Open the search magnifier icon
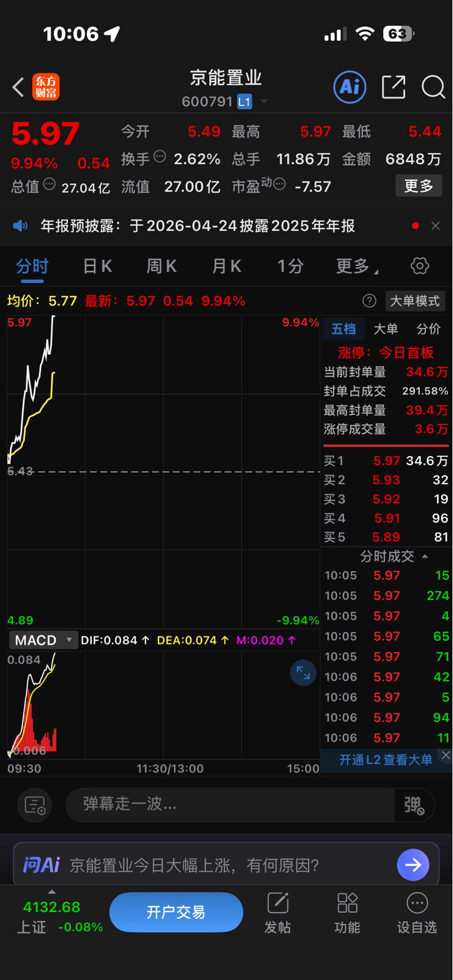Image resolution: width=453 pixels, height=980 pixels. 433,87
